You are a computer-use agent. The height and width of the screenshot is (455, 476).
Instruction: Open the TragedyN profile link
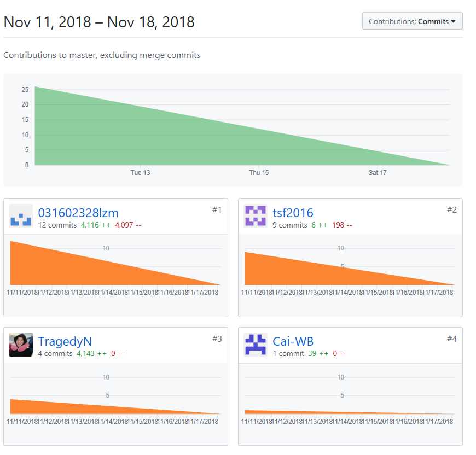[65, 342]
